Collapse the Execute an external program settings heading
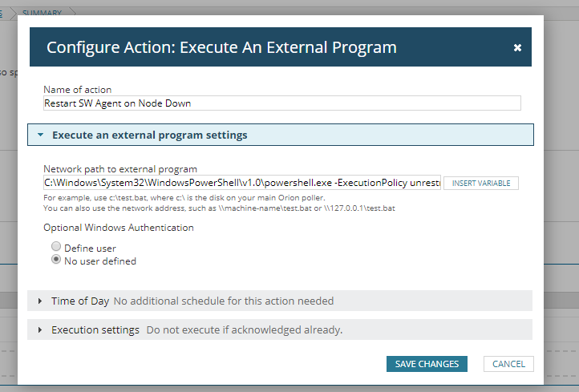 [x=149, y=135]
